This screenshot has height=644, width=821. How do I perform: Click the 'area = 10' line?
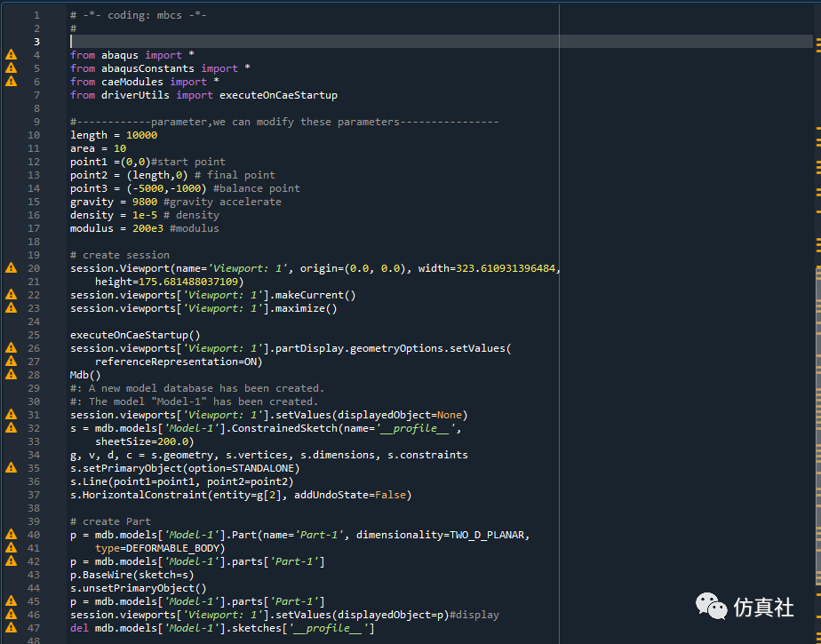(98, 148)
